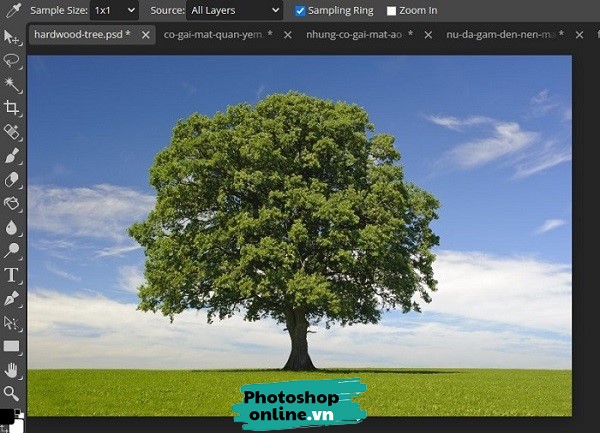The width and height of the screenshot is (600, 433).
Task: Select the Zoom magnifier tool
Action: click(x=11, y=393)
